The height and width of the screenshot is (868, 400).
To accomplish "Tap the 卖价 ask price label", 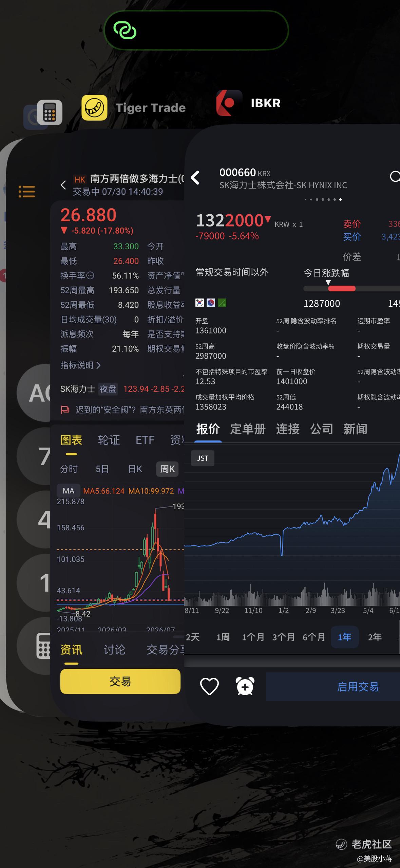I will point(352,224).
